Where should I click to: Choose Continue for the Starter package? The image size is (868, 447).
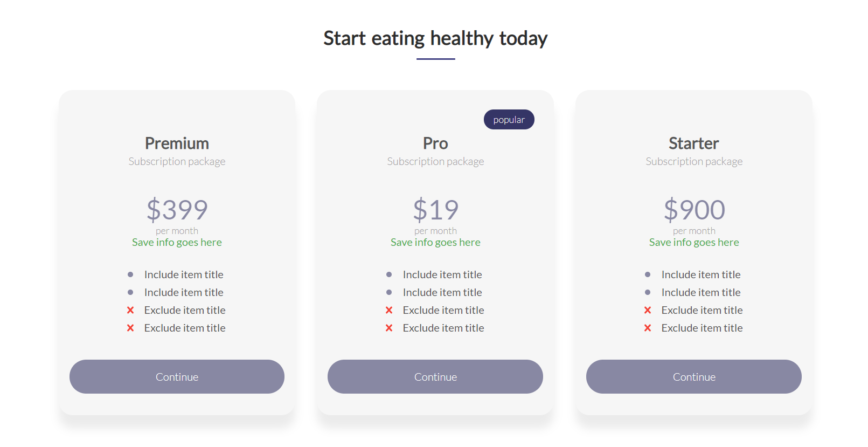[693, 376]
